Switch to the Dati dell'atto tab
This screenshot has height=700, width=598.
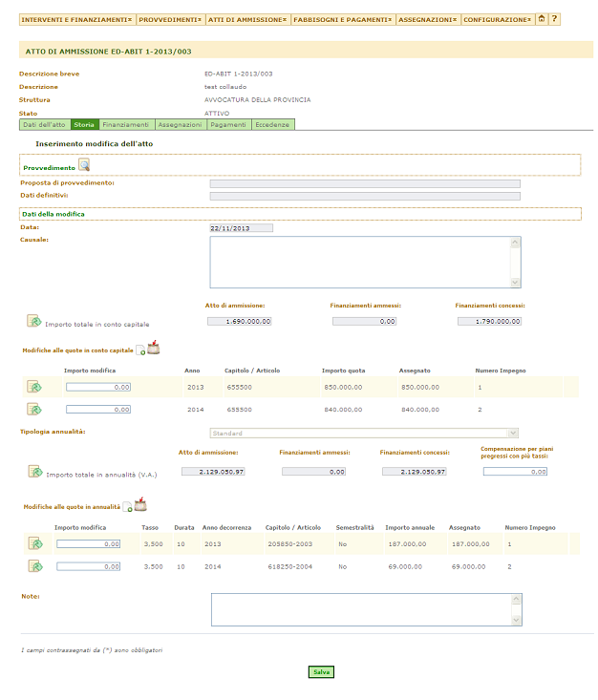(x=45, y=125)
